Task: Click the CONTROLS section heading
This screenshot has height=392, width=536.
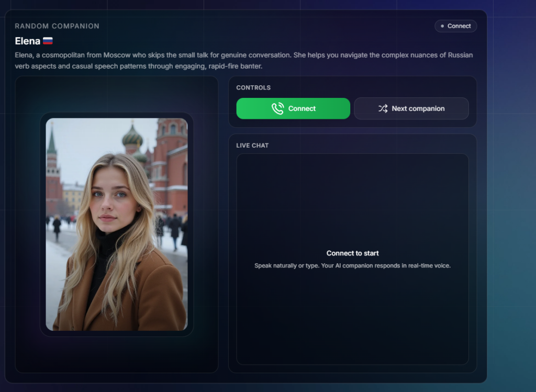Action: tap(253, 87)
